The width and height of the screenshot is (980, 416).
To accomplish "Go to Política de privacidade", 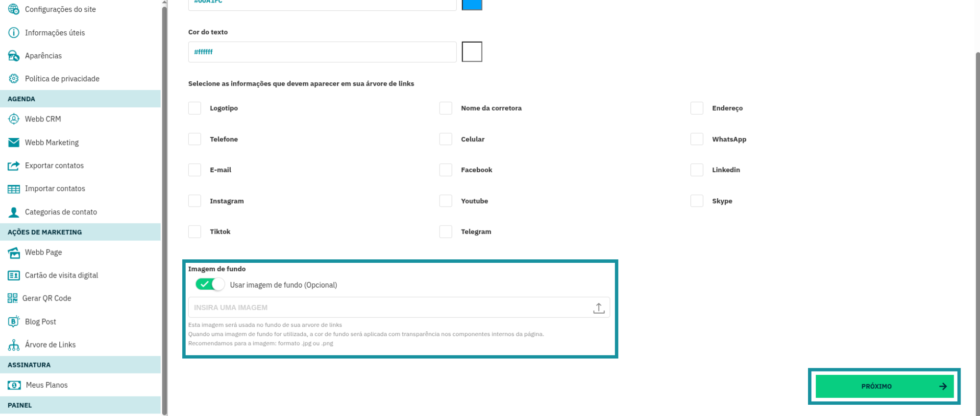I will pos(62,79).
